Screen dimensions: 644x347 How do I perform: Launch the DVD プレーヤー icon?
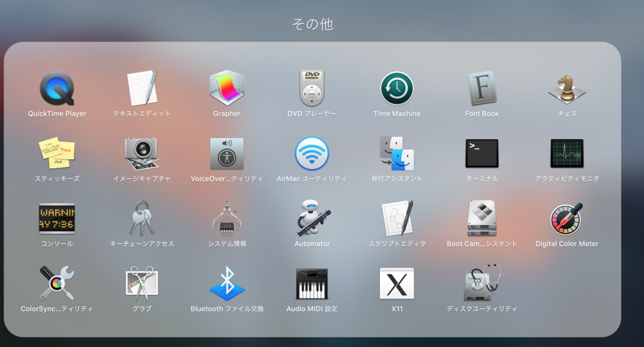(x=312, y=88)
